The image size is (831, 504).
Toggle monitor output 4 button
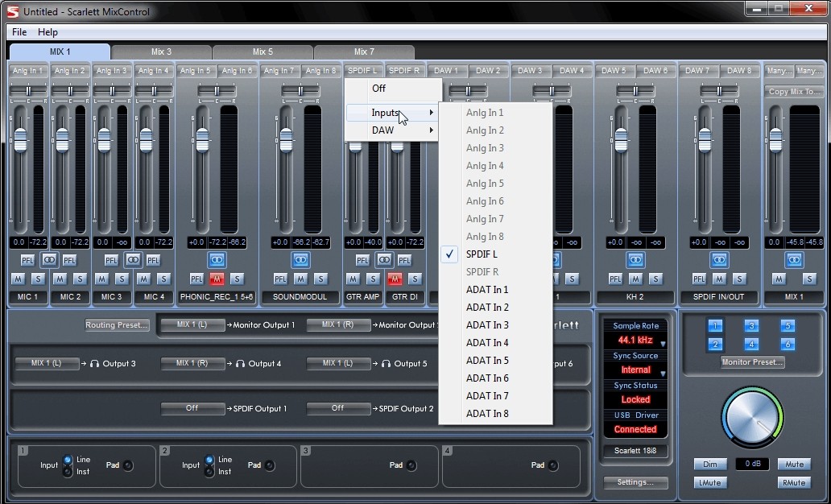click(751, 345)
